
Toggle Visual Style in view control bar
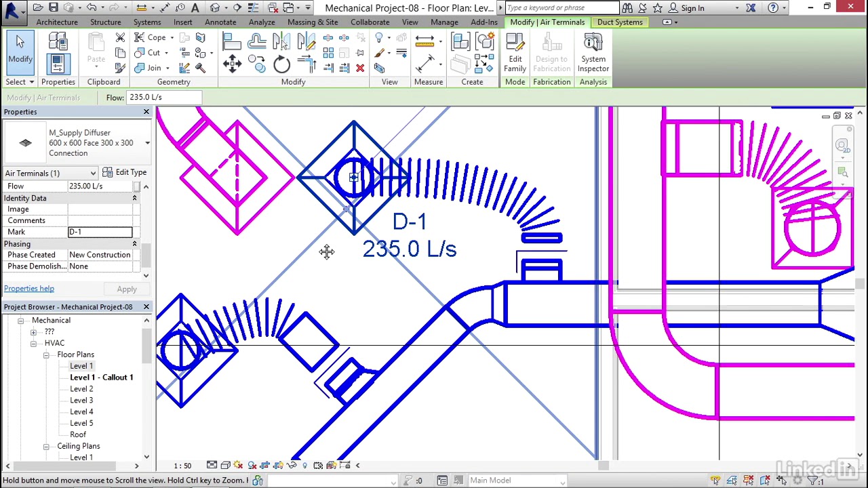[225, 465]
